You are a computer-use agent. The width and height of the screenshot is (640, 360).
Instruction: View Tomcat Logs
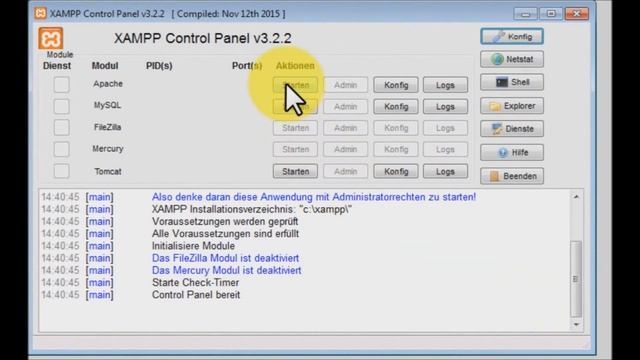click(445, 171)
